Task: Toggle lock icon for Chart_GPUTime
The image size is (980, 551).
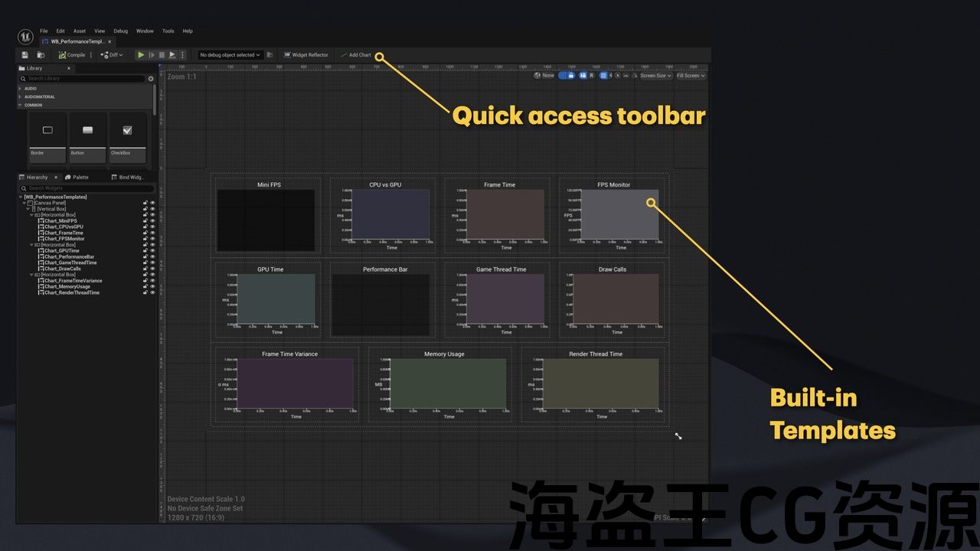Action: (145, 251)
